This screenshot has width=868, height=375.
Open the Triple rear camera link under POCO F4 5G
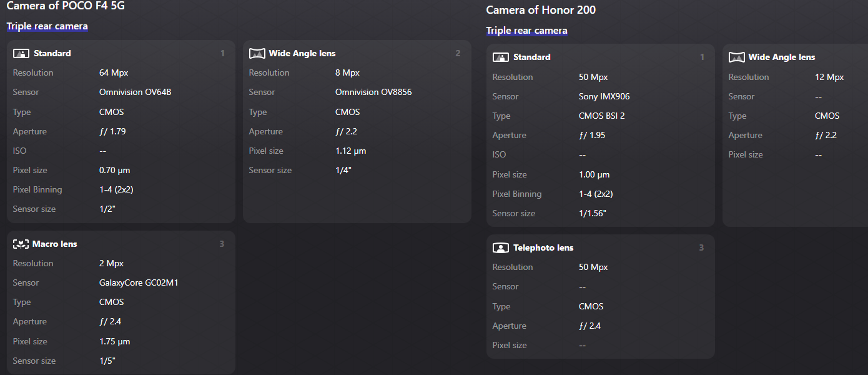pos(47,26)
